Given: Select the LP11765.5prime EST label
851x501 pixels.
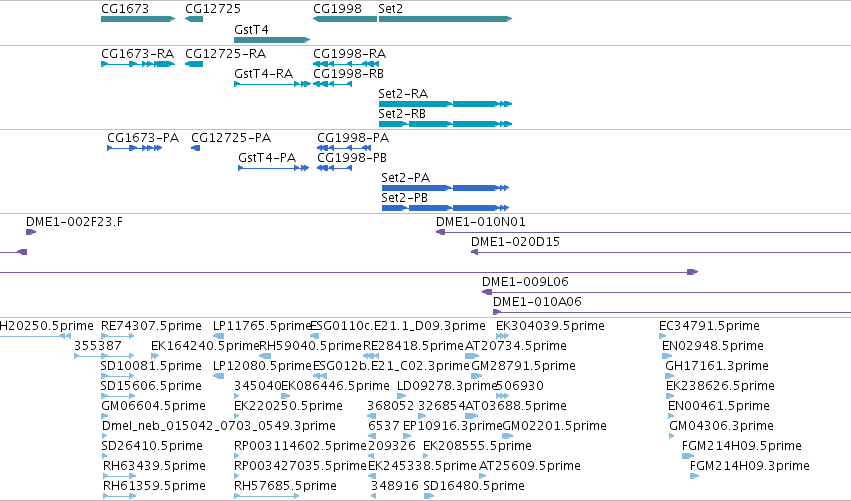Looking at the screenshot, I should pyautogui.click(x=263, y=326).
